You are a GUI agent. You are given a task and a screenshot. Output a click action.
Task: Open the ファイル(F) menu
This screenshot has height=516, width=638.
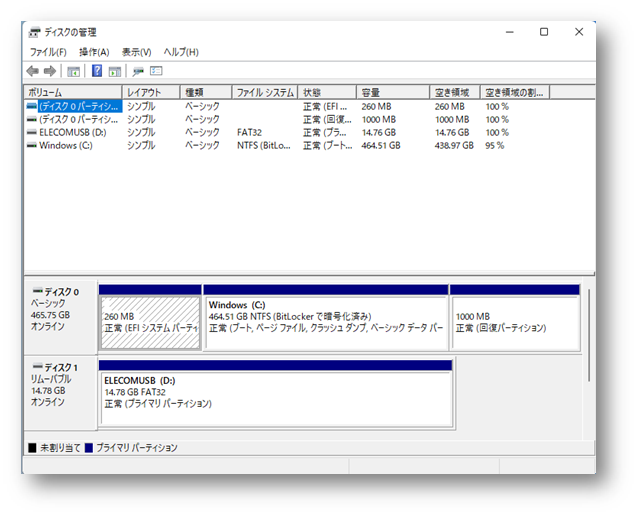pos(47,52)
